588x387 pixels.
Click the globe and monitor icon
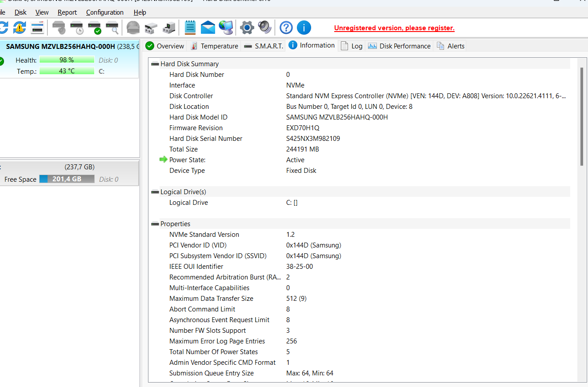226,28
